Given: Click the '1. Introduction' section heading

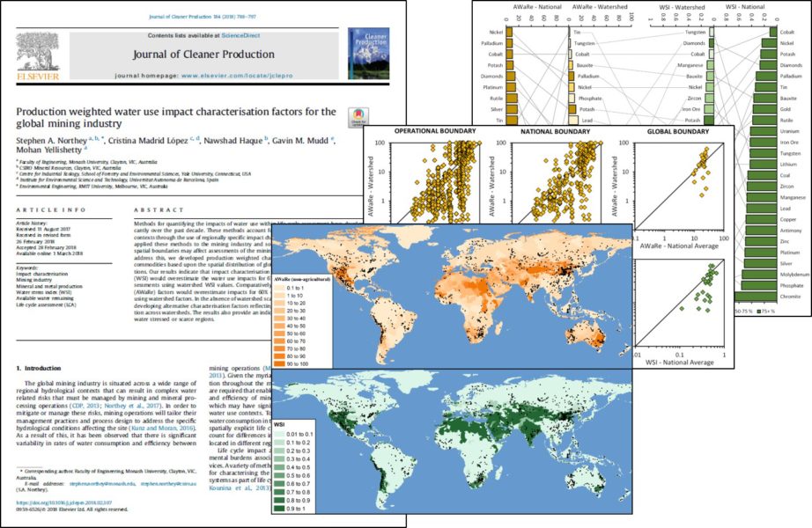Looking at the screenshot, I should [39, 369].
